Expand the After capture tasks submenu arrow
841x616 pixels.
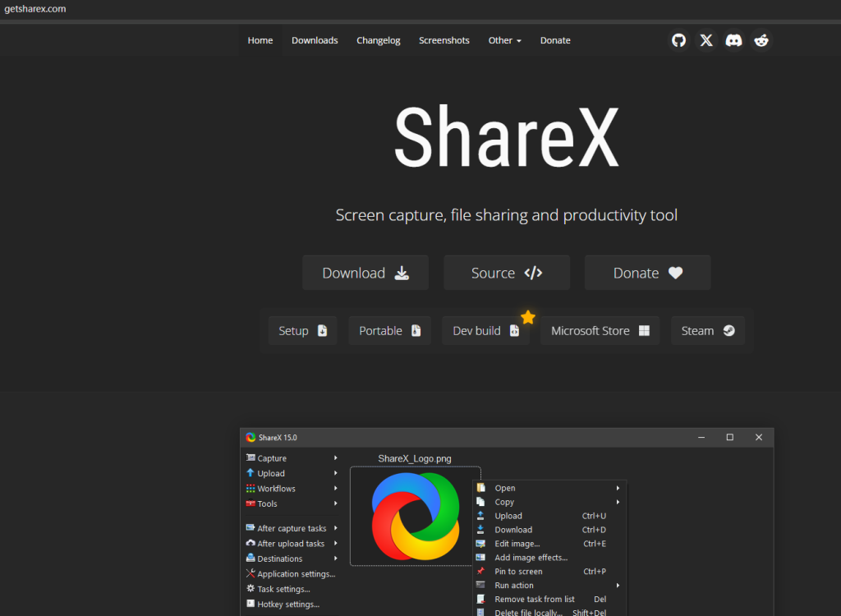336,528
